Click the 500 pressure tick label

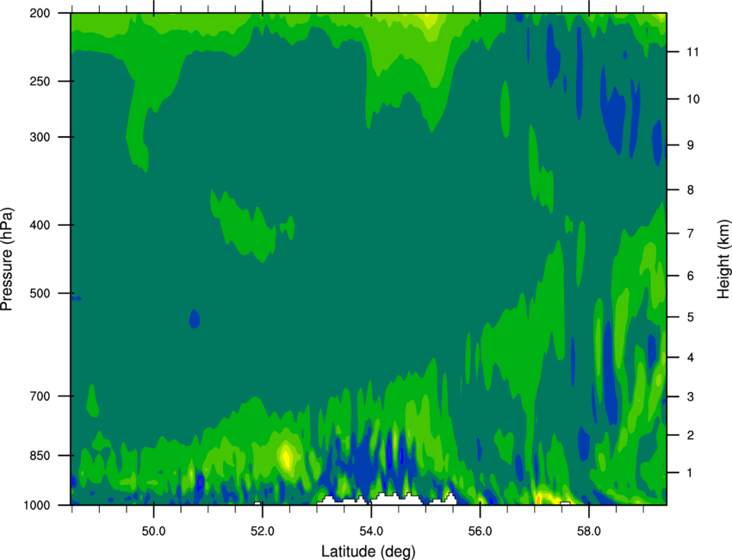pos(40,293)
